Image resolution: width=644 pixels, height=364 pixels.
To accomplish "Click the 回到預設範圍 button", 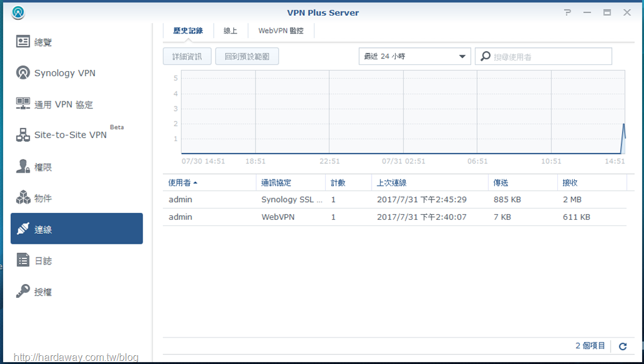I will coord(247,56).
